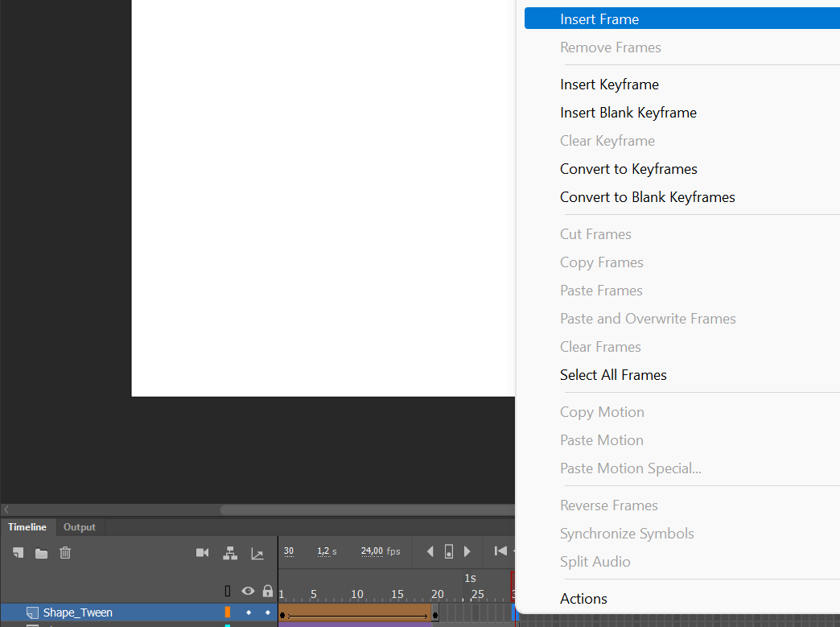Lock the Shape_Tween layer
This screenshot has width=840, height=627.
(x=268, y=613)
